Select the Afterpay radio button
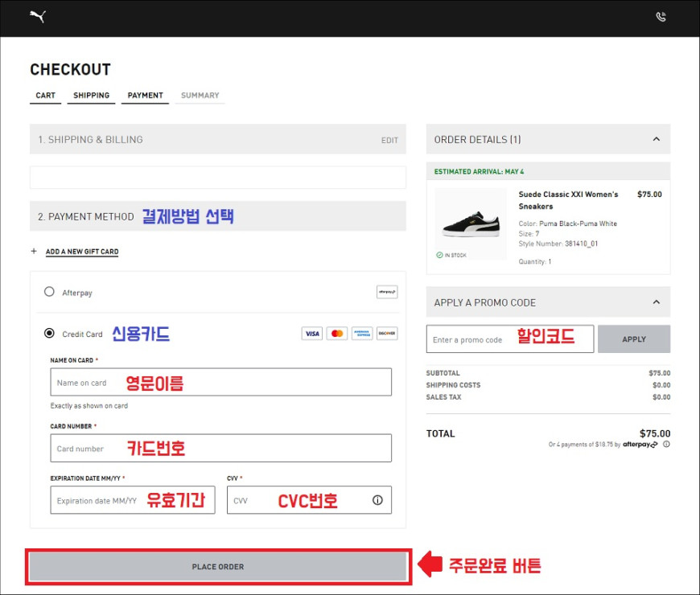 tap(49, 292)
